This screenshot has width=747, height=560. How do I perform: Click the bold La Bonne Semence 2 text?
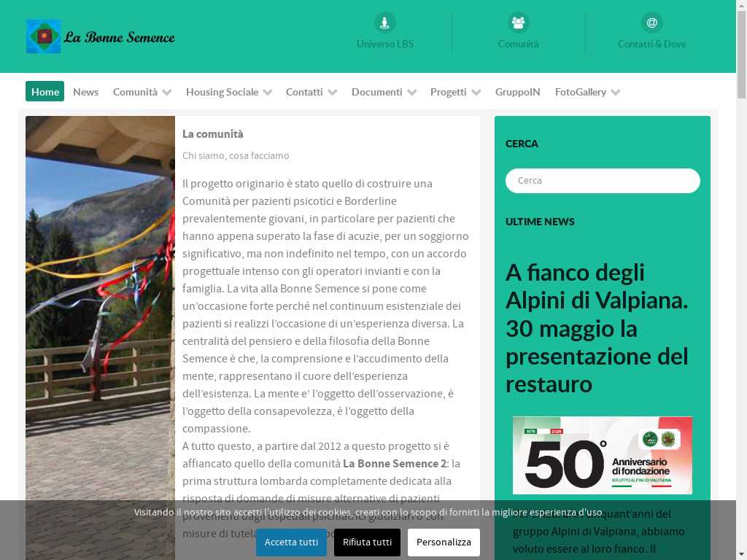[x=395, y=463]
